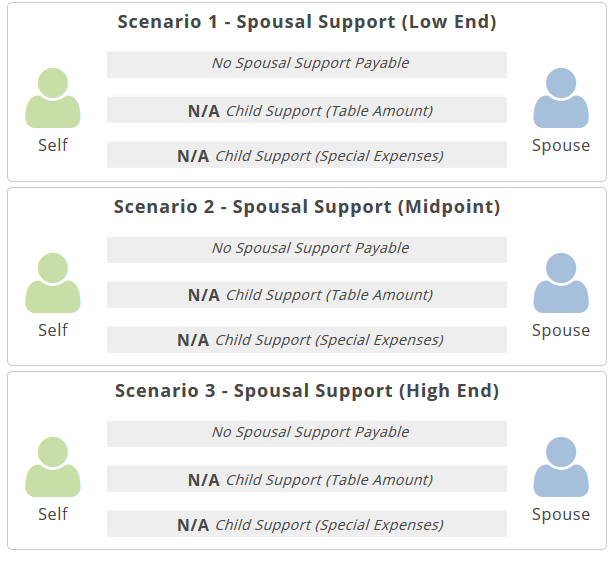This screenshot has width=608, height=565.
Task: Click Scenario 2 'No Spousal Support Payable' bar
Action: click(307, 249)
